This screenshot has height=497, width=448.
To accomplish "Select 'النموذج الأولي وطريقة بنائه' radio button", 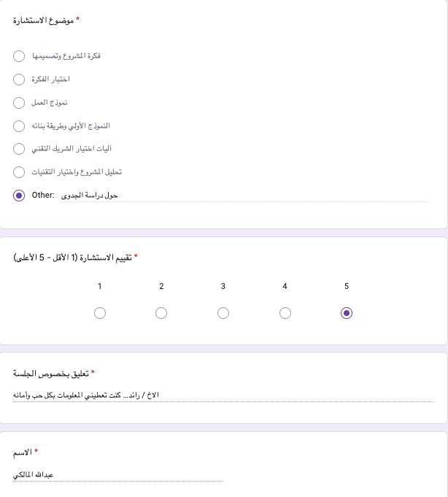I will tap(20, 126).
